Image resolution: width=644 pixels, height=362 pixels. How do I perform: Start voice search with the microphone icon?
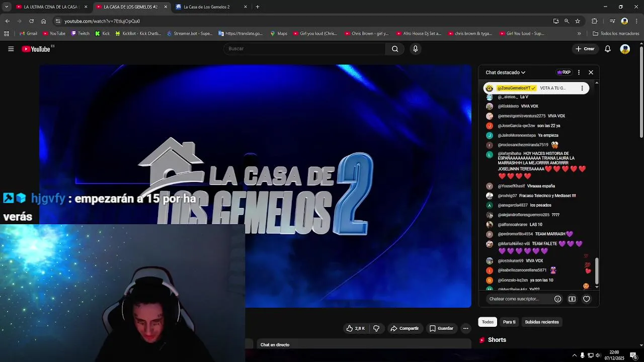415,49
